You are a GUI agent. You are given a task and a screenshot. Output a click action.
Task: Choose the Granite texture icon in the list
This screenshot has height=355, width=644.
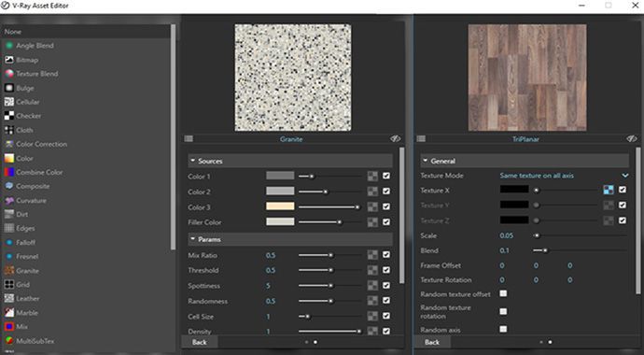[9, 270]
